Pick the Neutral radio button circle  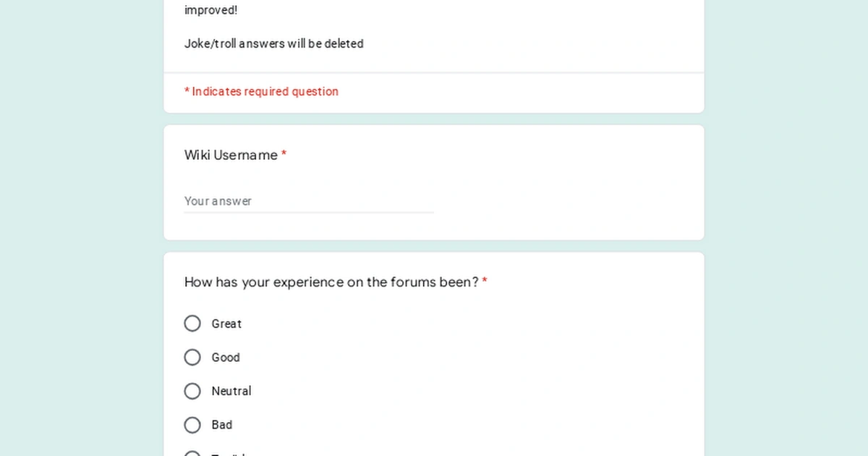pyautogui.click(x=192, y=392)
